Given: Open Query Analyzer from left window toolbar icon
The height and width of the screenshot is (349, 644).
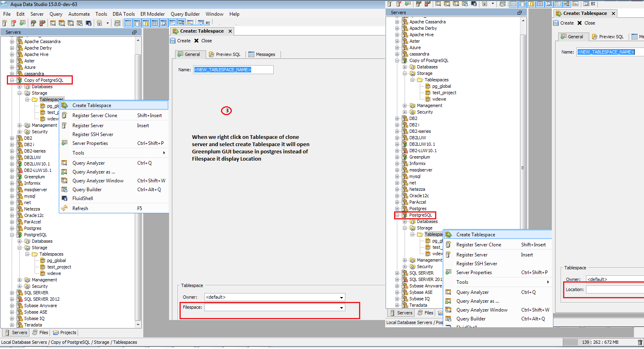Looking at the screenshot, I should point(53,23).
